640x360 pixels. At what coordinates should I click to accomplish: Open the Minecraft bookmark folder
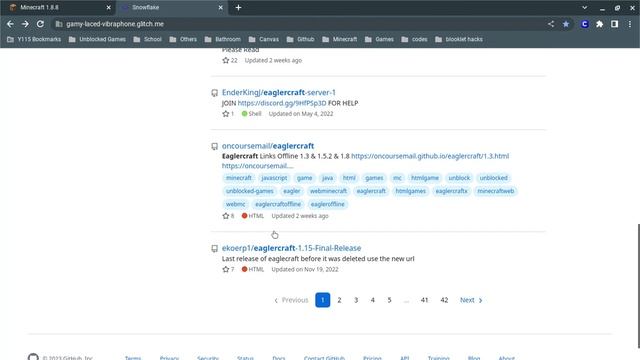[340, 39]
